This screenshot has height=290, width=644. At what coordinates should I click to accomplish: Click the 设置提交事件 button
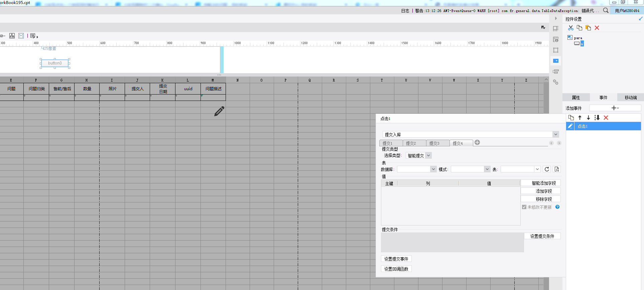tap(396, 259)
